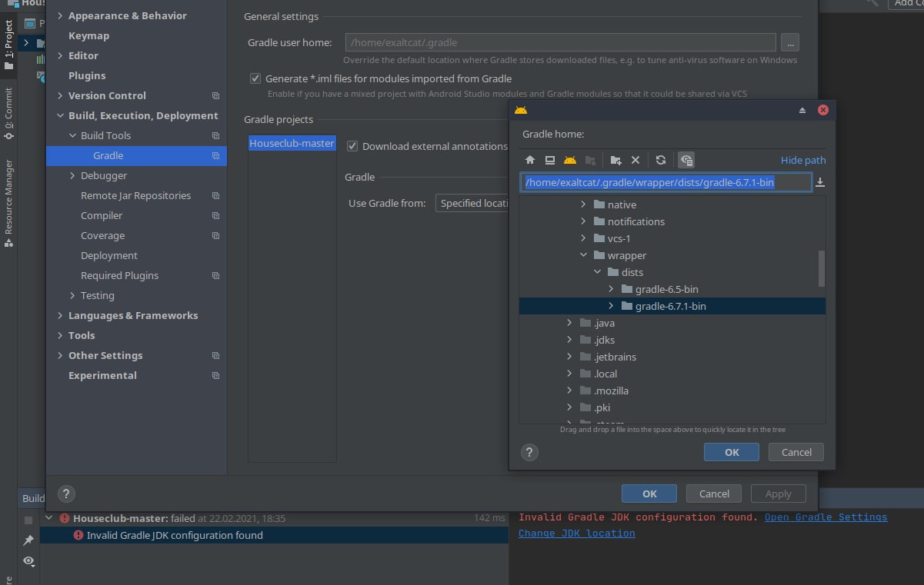Click project-level icon beside Remote Jar Repositories

point(215,196)
